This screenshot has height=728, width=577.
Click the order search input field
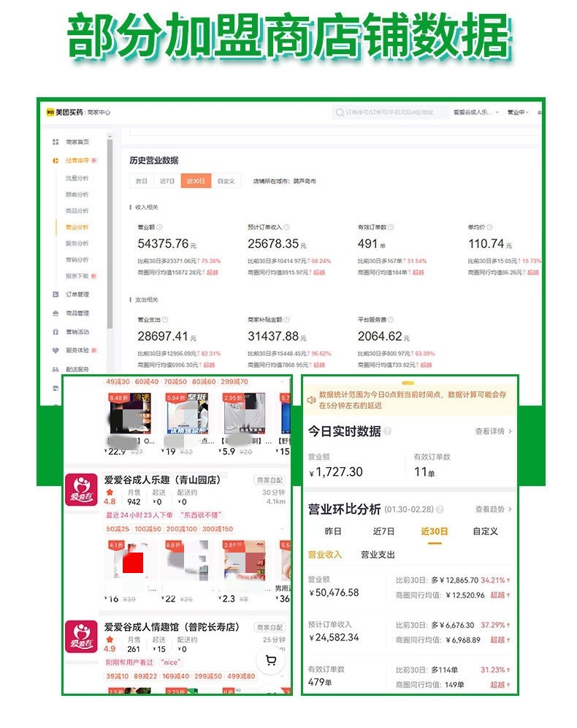click(391, 113)
